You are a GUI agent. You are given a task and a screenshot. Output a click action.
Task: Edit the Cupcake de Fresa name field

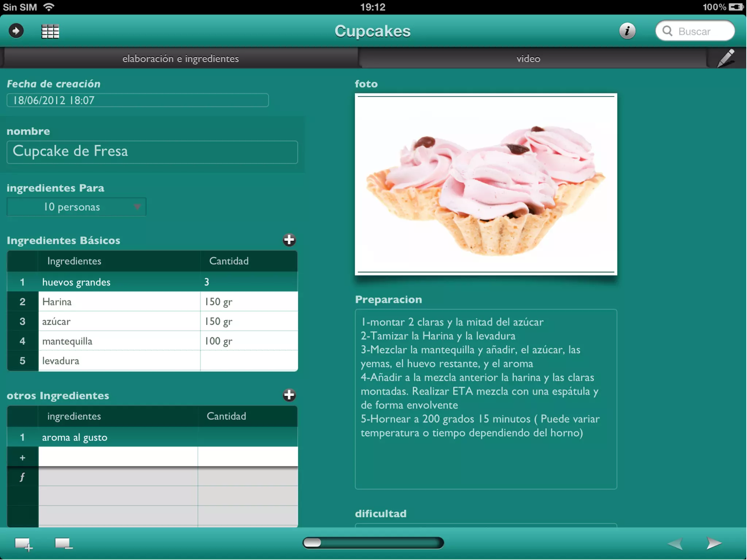pos(152,152)
